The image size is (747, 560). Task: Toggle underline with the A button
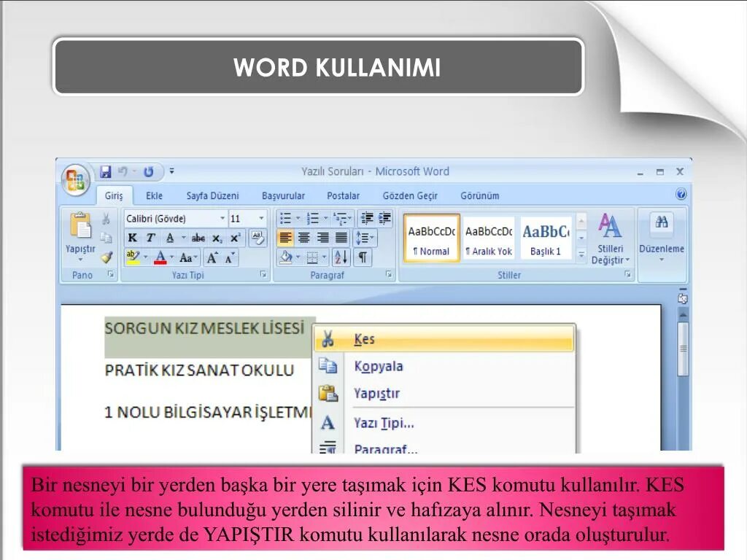coord(169,238)
